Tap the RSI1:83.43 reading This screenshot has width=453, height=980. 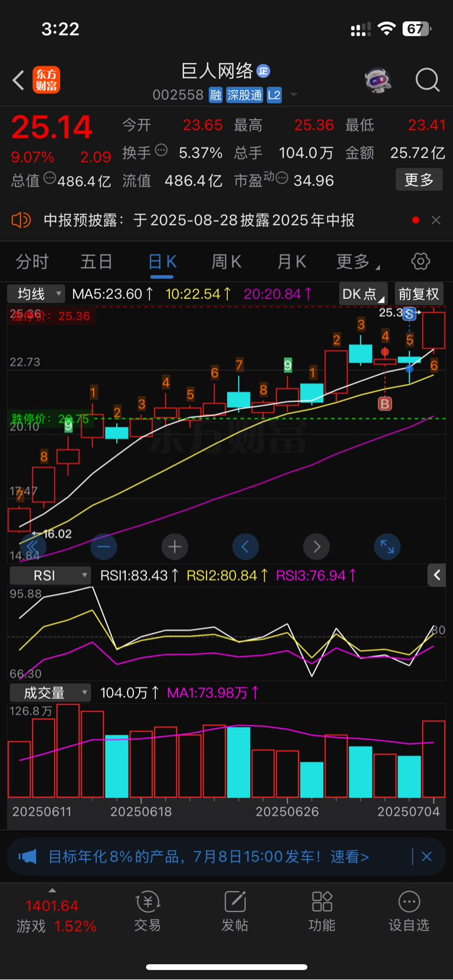[x=139, y=575]
